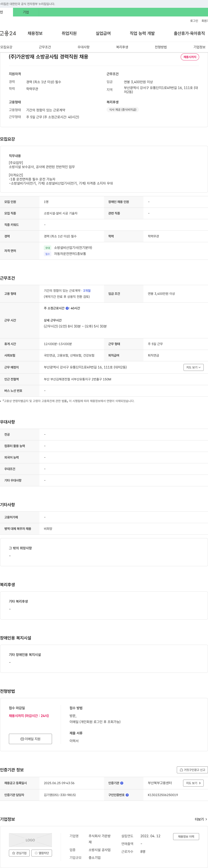Screen dimensions: 208x868
Task: Open the 실업급여 menu
Action: tap(103, 33)
